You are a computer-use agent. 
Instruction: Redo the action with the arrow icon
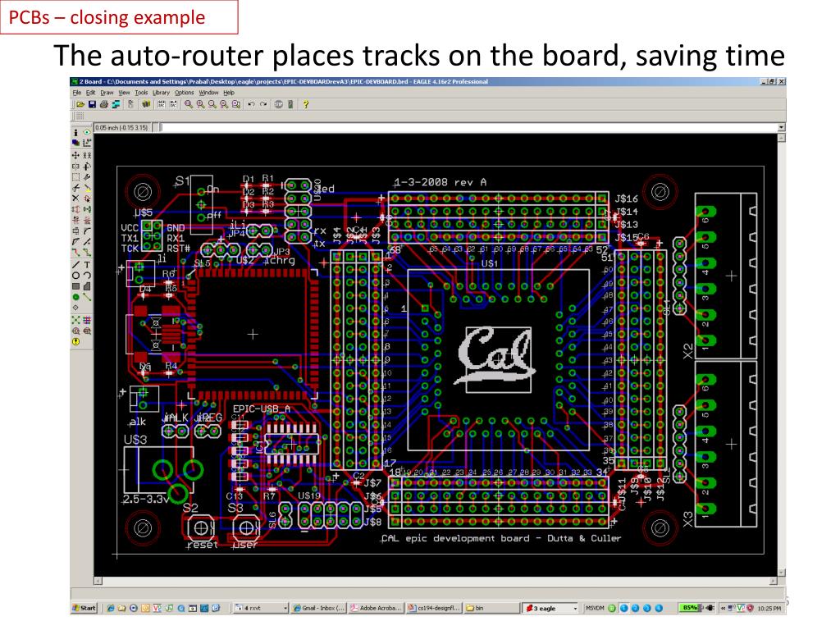pos(263,104)
